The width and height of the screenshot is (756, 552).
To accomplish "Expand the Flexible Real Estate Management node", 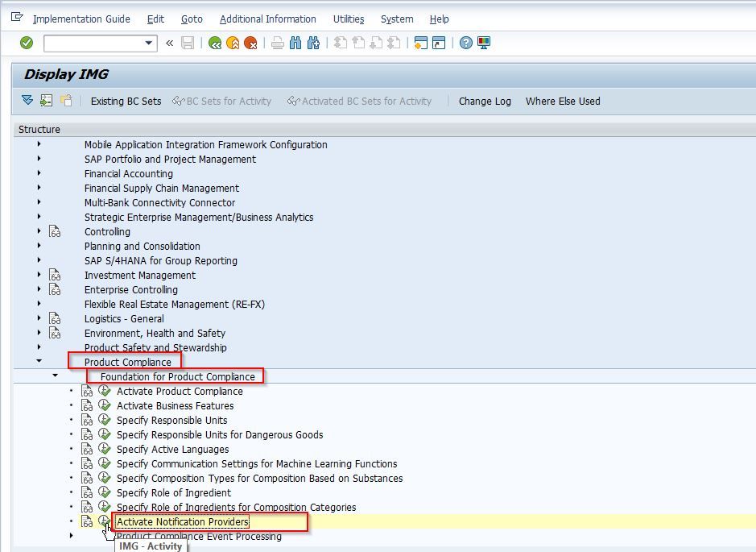I will coord(39,303).
